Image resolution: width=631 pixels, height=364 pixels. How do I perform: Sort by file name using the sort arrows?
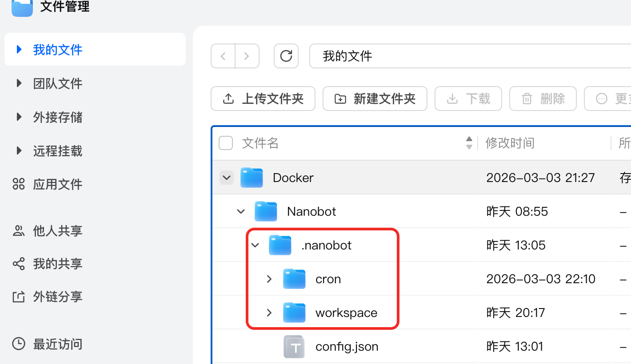pos(469,143)
